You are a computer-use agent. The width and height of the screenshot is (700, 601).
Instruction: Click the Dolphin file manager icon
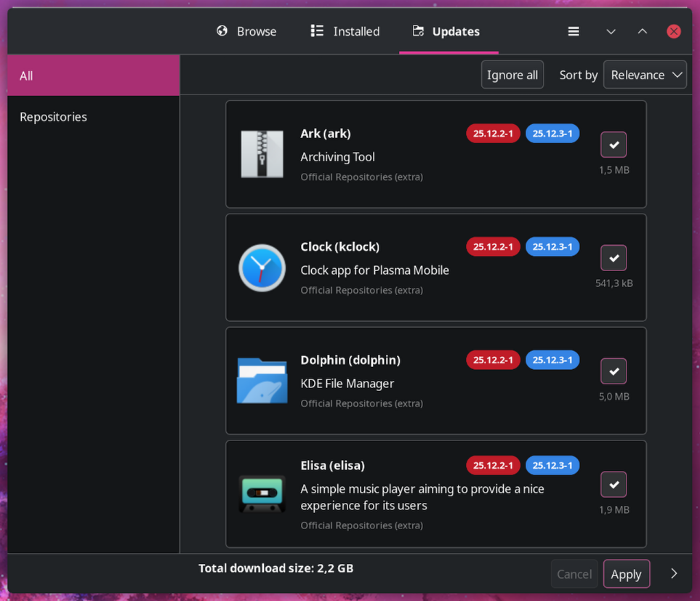pos(262,381)
